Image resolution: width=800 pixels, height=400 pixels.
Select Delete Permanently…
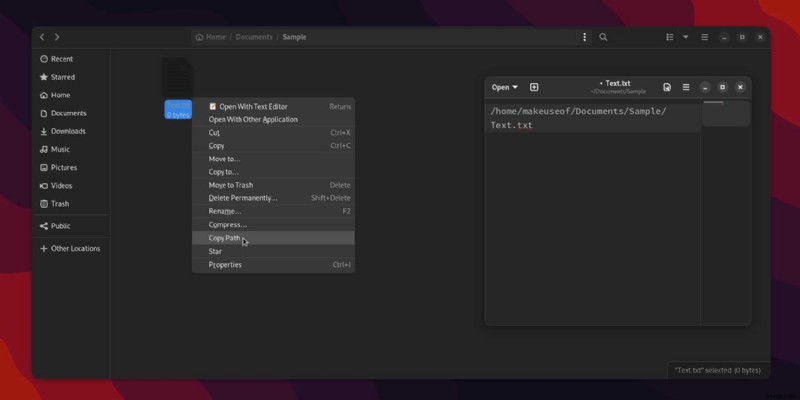coord(273,198)
